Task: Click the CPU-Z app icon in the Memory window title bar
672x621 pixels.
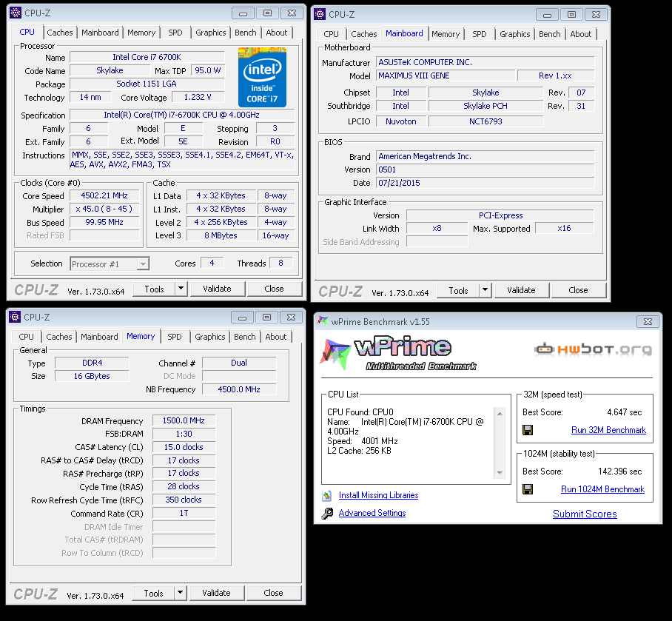Action: [15, 317]
